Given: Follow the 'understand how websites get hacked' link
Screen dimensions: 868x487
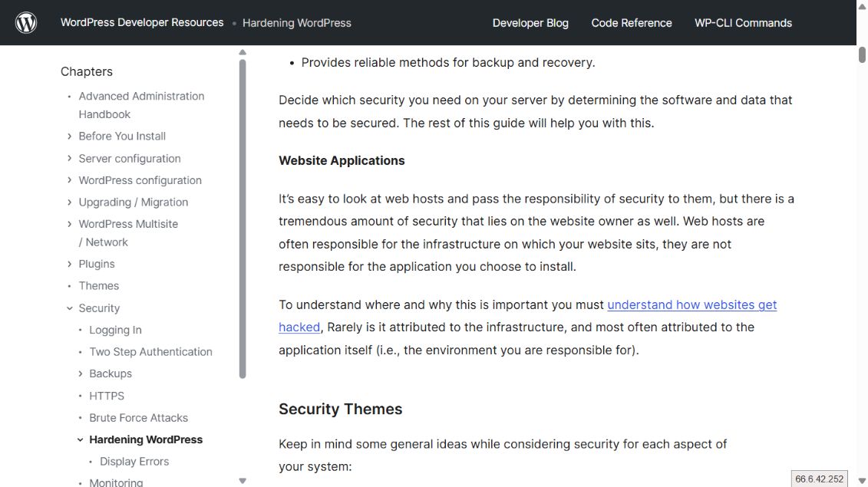Looking at the screenshot, I should click(692, 305).
